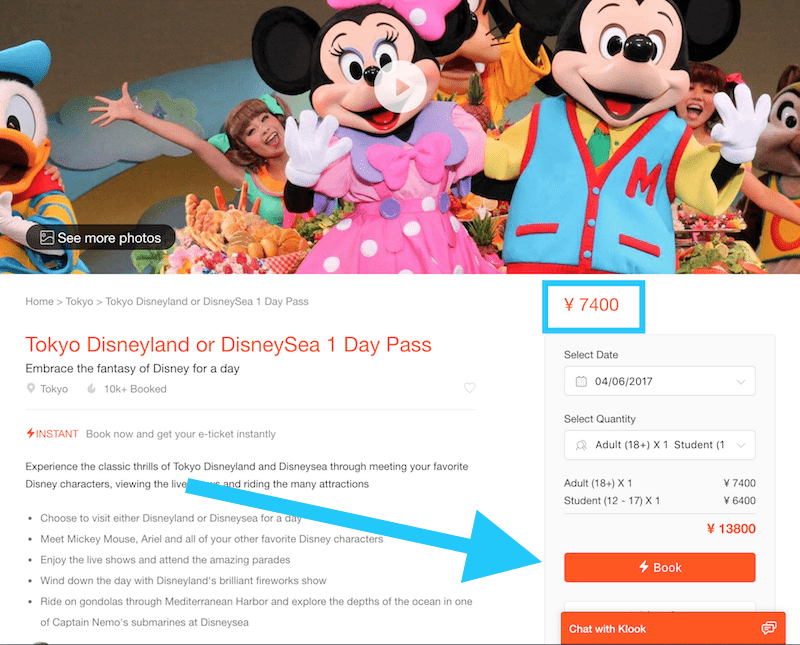The image size is (800, 645).
Task: Click the Tokyo location pin icon
Action: (31, 388)
